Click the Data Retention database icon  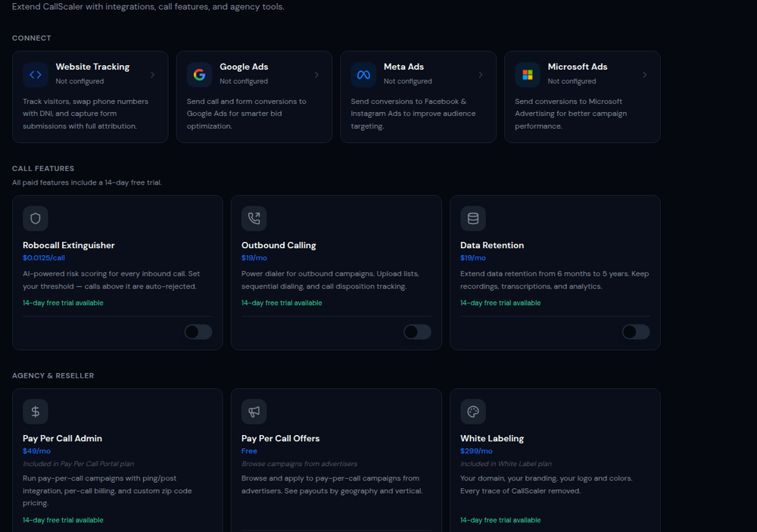[x=473, y=219]
